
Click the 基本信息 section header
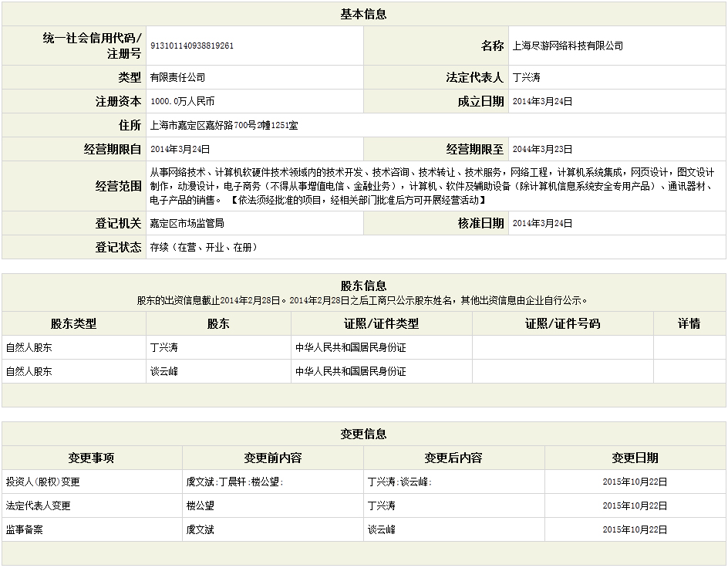[x=364, y=14]
